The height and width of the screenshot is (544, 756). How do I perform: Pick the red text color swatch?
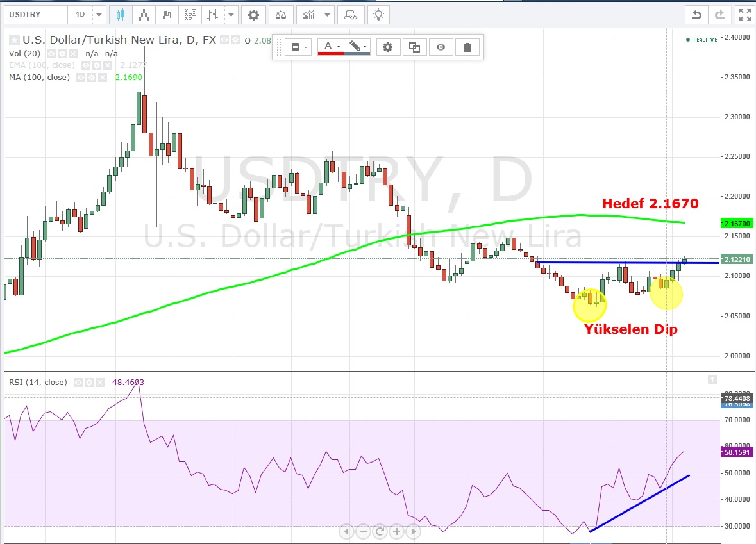tap(331, 47)
